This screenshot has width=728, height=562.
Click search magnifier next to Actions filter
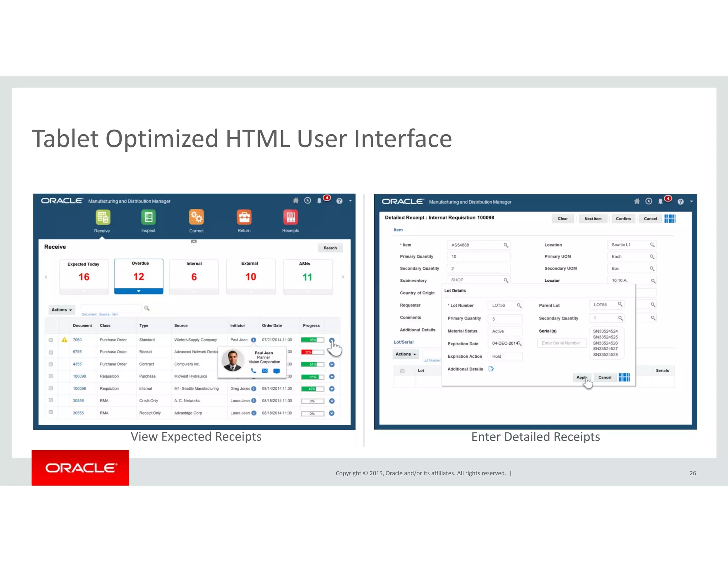[147, 308]
